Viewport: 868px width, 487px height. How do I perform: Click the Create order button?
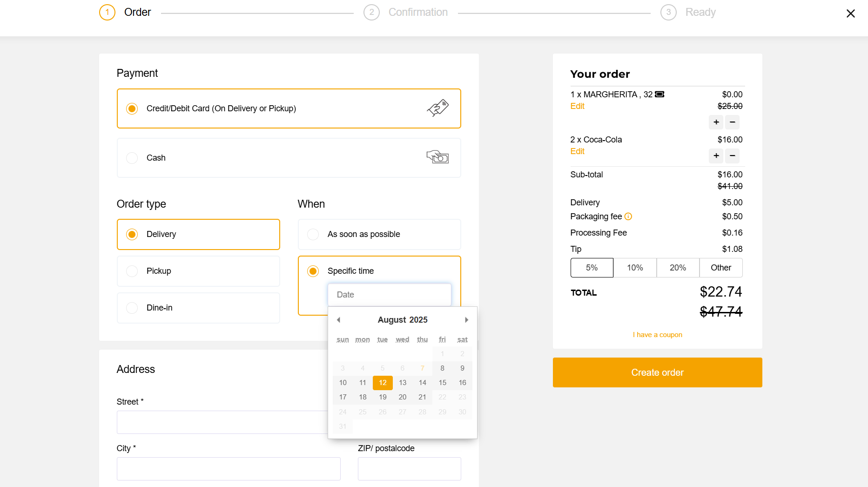(657, 372)
